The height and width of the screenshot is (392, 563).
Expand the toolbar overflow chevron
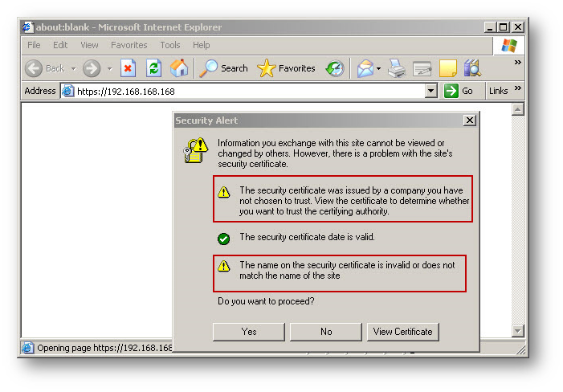pyautogui.click(x=518, y=62)
